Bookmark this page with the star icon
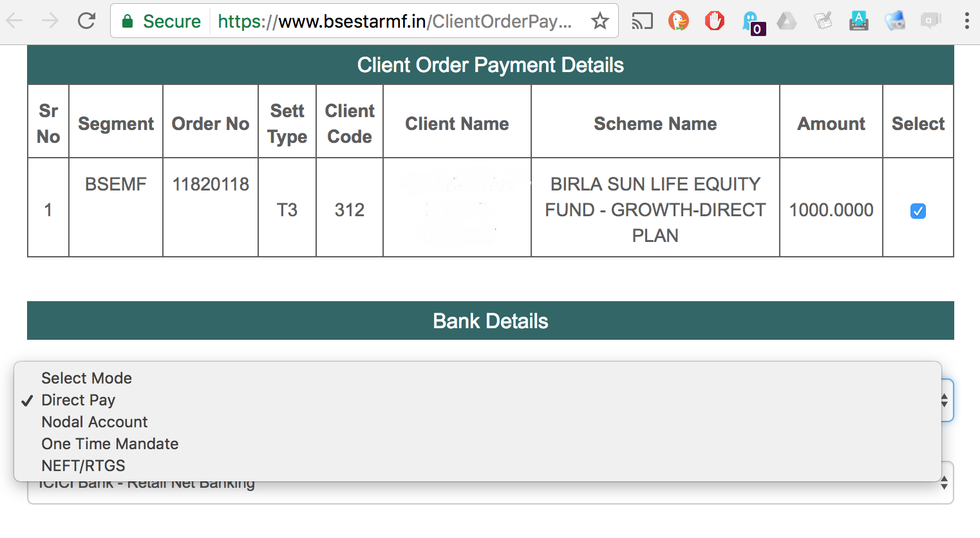 (x=600, y=21)
